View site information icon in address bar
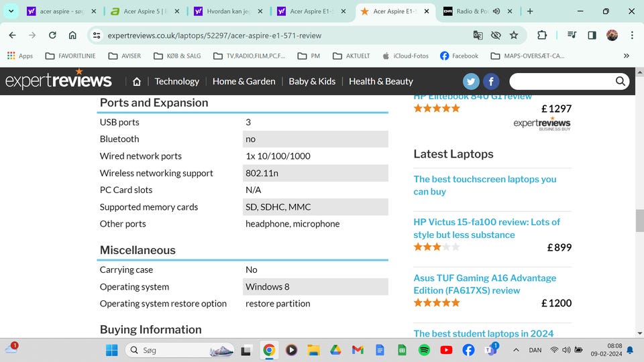The image size is (644, 362). click(x=97, y=36)
